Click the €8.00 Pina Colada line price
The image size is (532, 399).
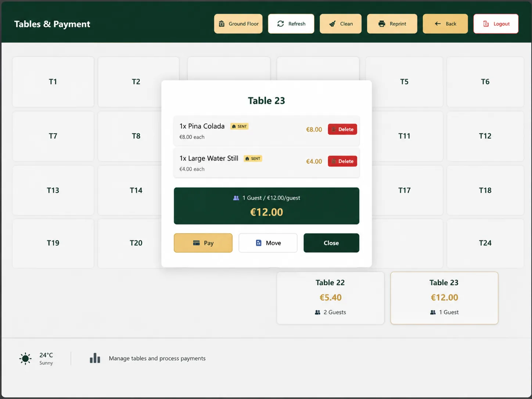click(x=314, y=129)
